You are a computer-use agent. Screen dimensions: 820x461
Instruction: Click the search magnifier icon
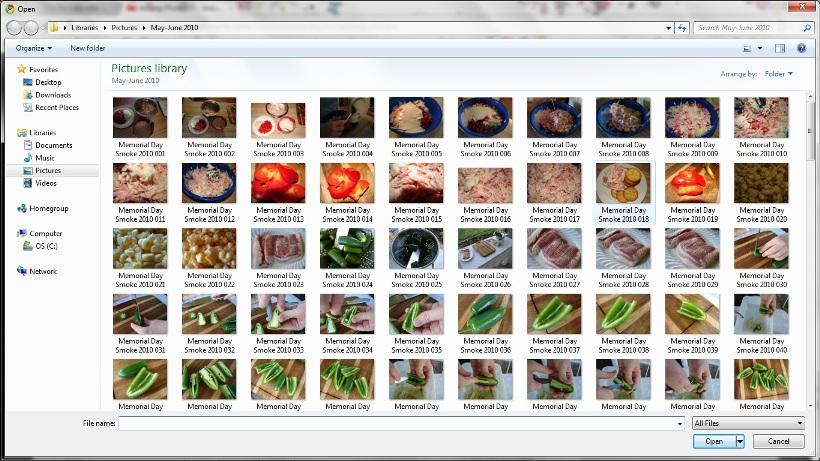tap(807, 28)
